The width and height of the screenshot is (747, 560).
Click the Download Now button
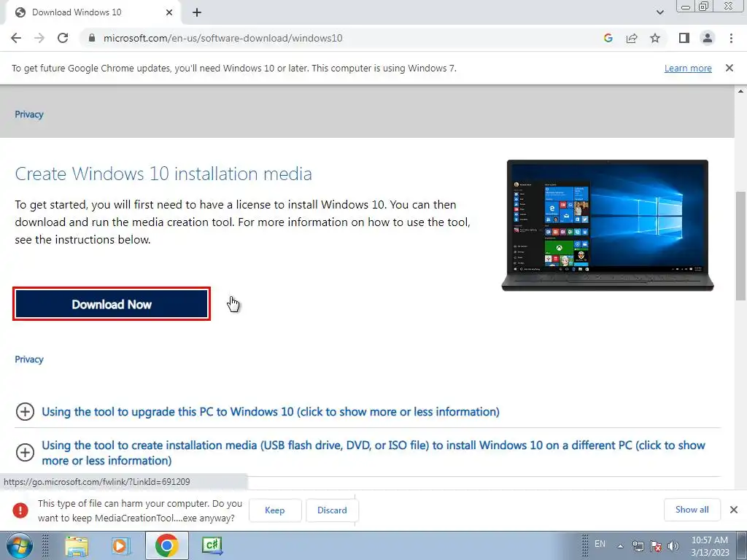click(x=112, y=304)
